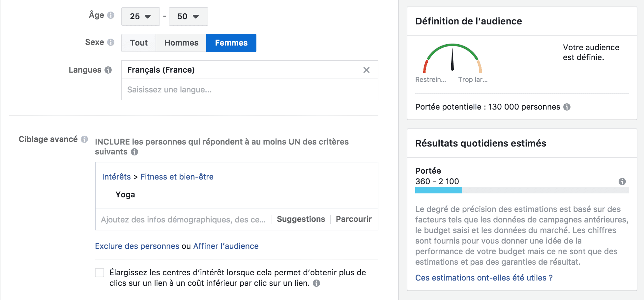This screenshot has height=301, width=644.
Task: Open the maximum age dropdown showing 50
Action: click(x=188, y=17)
